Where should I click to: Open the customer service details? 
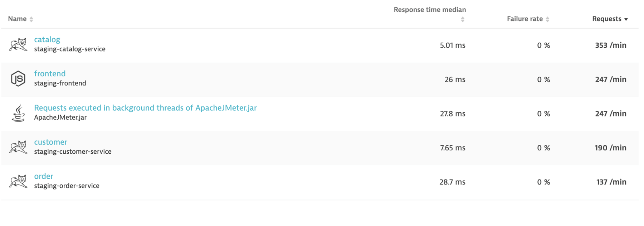pyautogui.click(x=50, y=142)
